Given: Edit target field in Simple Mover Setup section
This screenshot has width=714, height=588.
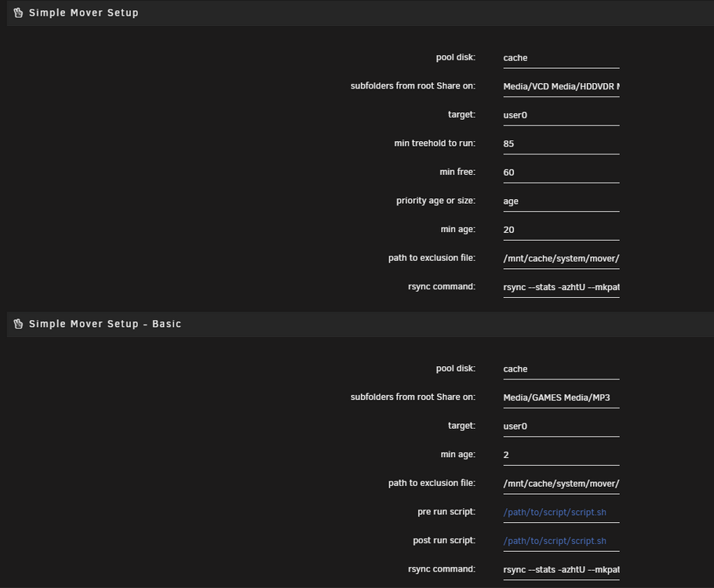Looking at the screenshot, I should [x=561, y=115].
